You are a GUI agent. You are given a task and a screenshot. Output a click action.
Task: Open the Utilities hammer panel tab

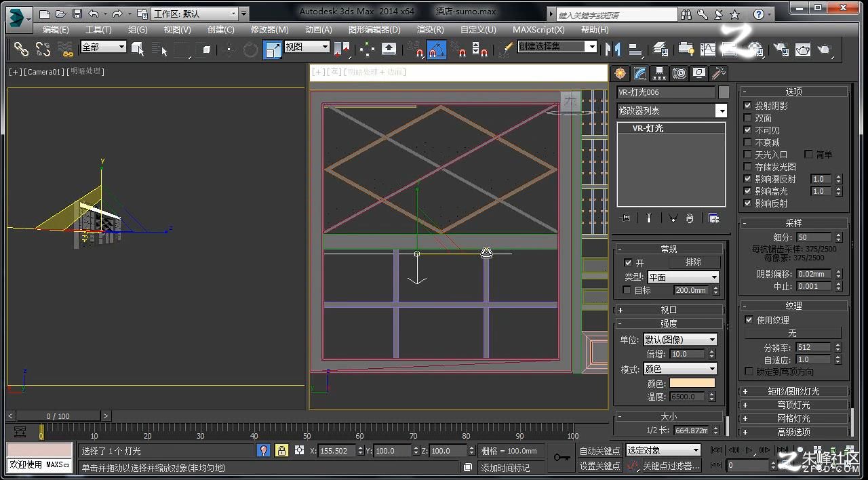pos(719,73)
